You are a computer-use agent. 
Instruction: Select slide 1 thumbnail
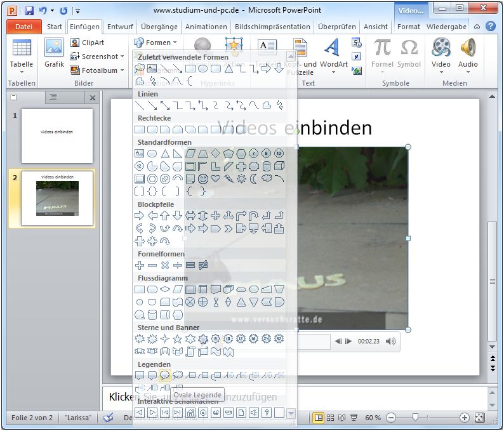click(x=57, y=136)
